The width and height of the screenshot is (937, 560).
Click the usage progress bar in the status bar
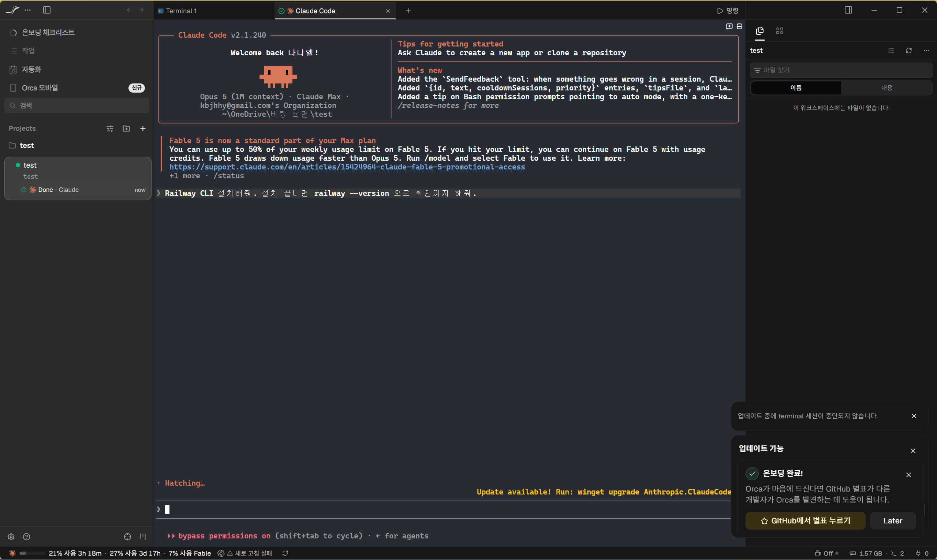[32, 553]
